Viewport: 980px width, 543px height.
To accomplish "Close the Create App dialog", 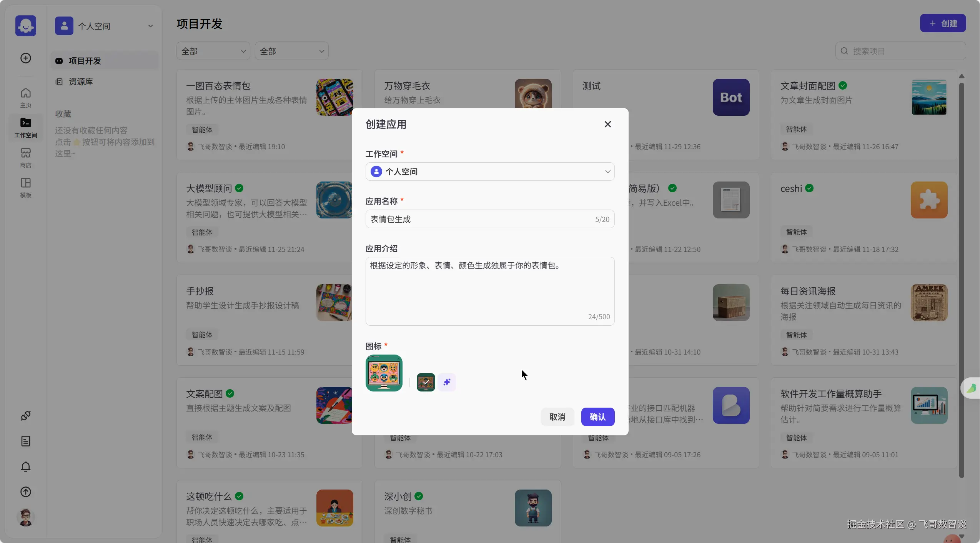I will (607, 124).
